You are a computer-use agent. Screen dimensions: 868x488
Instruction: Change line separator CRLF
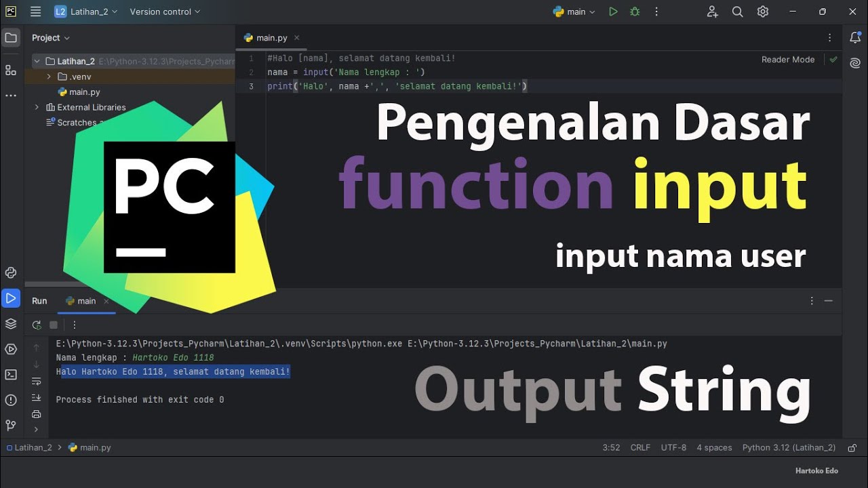(x=640, y=447)
